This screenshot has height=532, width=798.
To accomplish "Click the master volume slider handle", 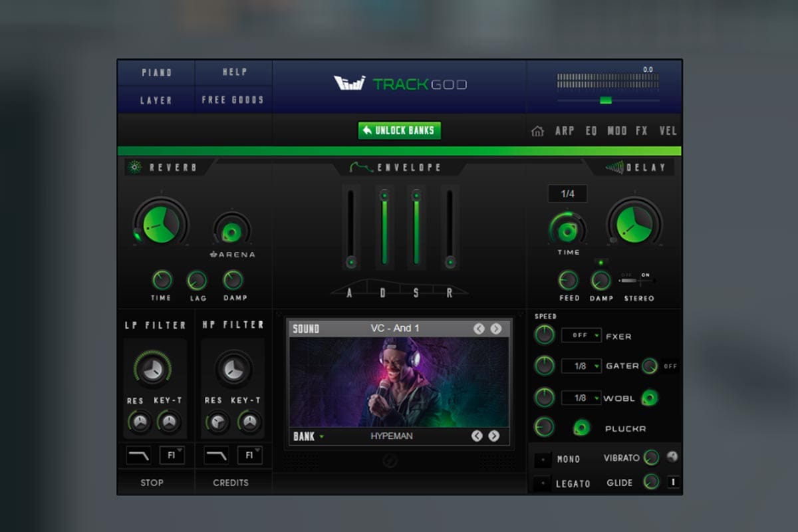I will point(605,100).
